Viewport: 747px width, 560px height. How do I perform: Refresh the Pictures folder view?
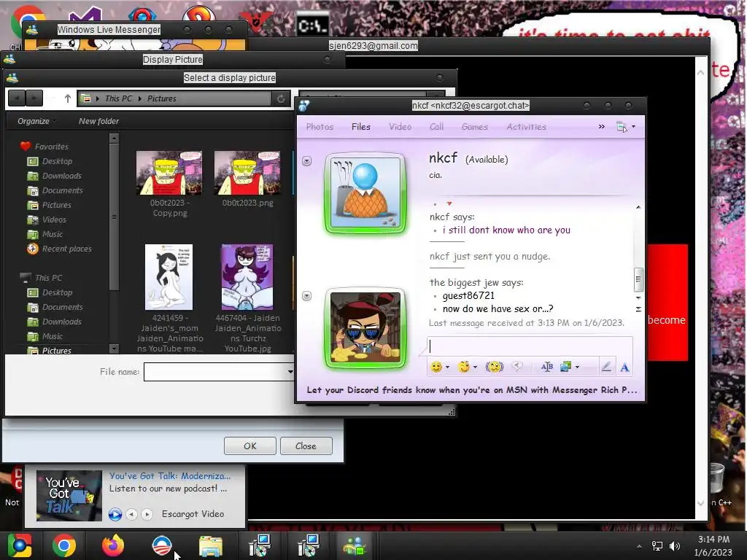tap(281, 98)
